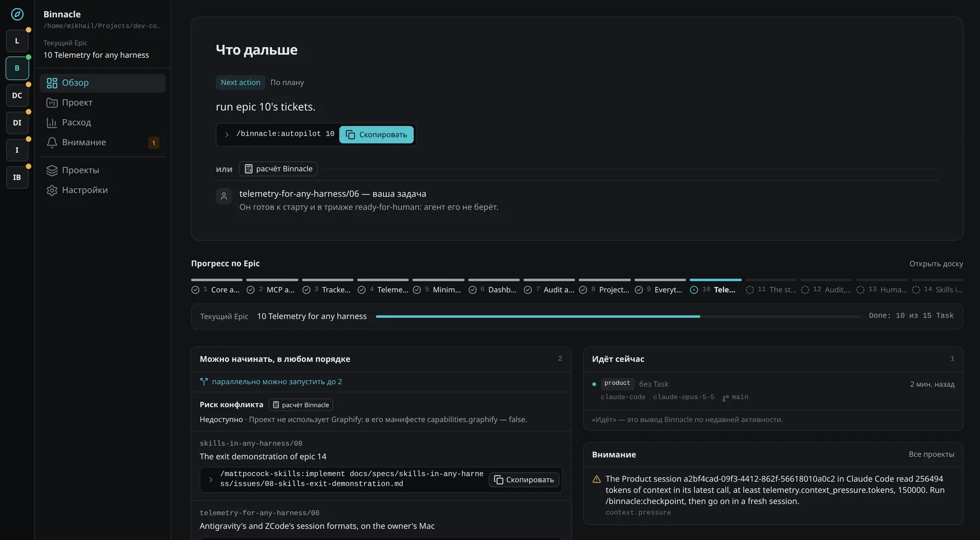Viewport: 980px width, 540px height.
Task: Click Открыть доску link
Action: (x=936, y=264)
